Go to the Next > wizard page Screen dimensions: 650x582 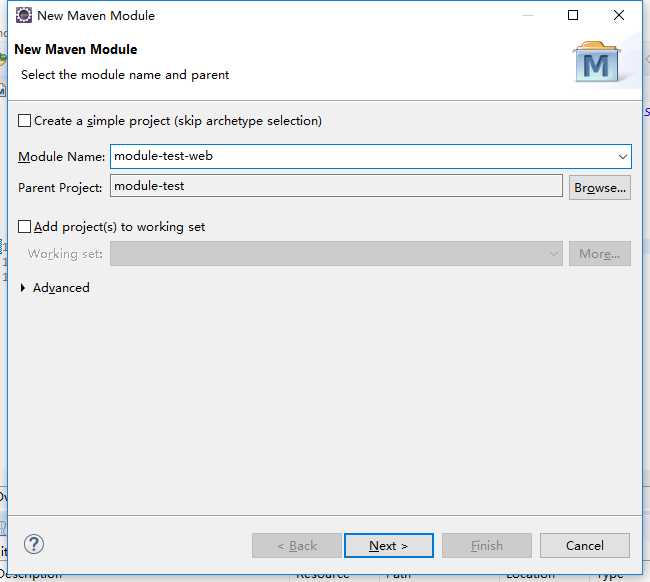[x=389, y=546]
